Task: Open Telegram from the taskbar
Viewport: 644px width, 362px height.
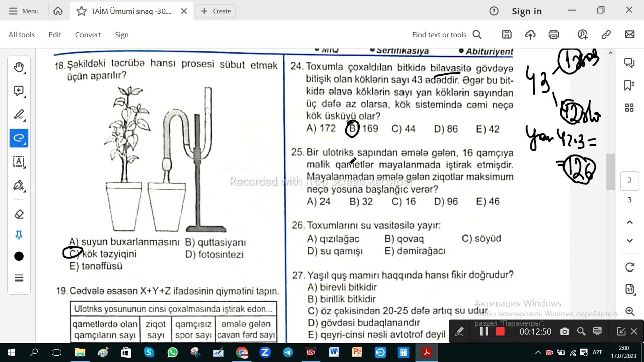Action: (x=288, y=352)
